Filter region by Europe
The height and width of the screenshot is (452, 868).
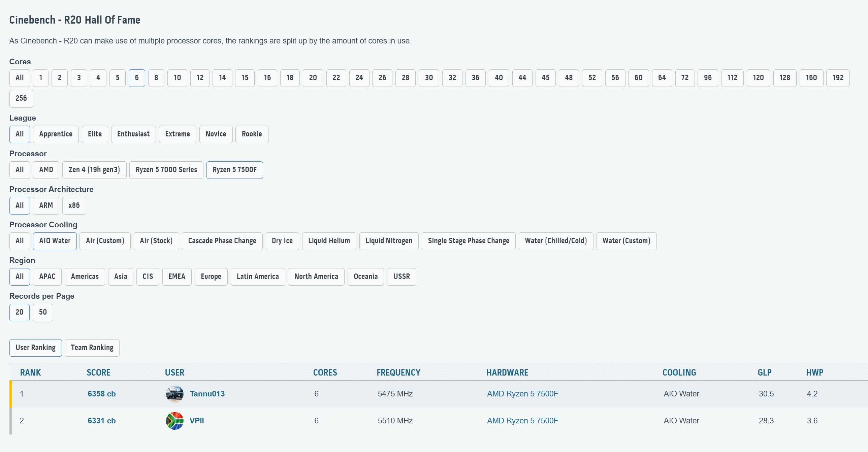pos(211,277)
